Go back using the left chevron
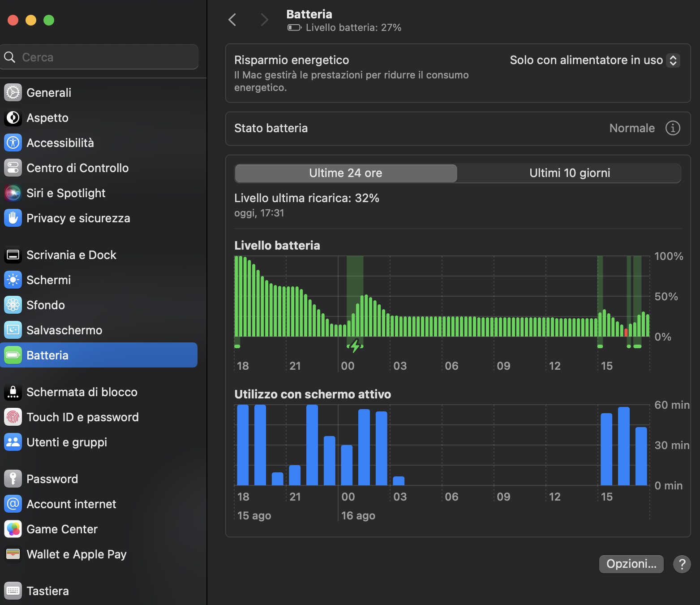This screenshot has width=700, height=605. coord(232,20)
